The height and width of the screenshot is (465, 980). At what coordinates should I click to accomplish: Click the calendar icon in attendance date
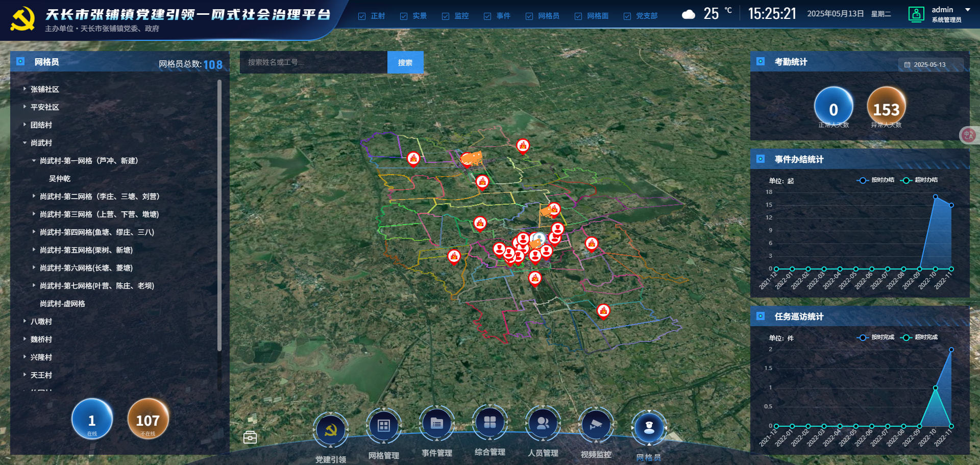(x=907, y=65)
